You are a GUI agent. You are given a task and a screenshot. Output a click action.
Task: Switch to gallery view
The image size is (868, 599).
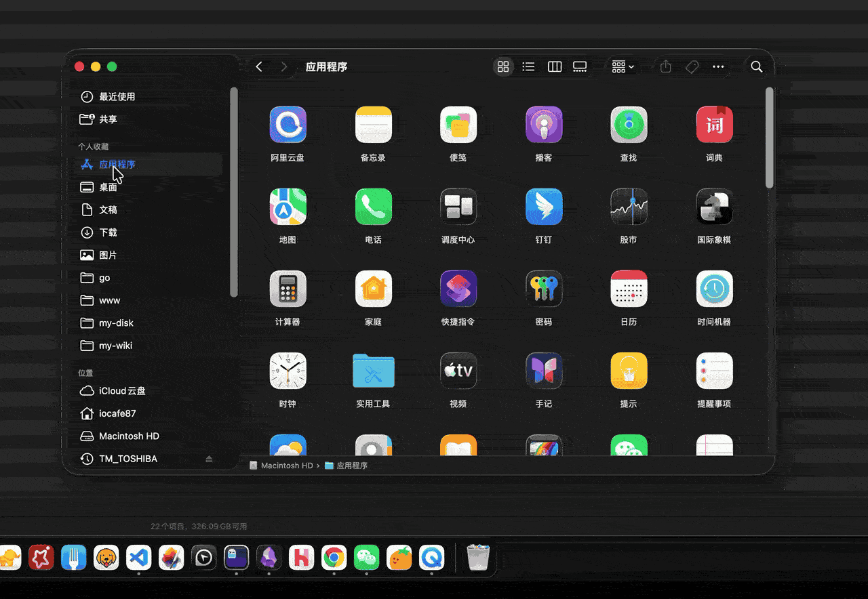(x=580, y=66)
